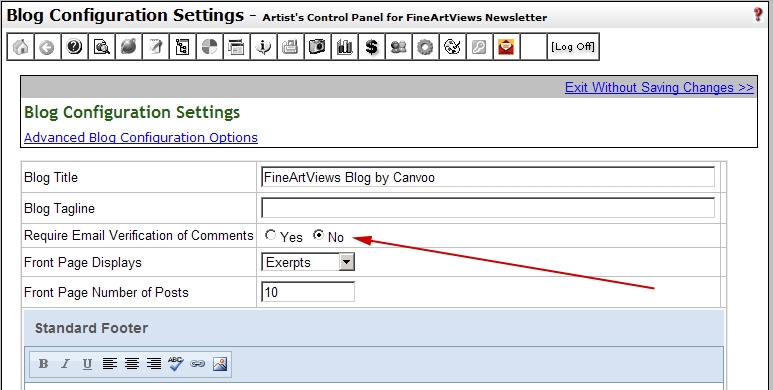Open the question mark help icon in toolbar
Screen dimensions: 773x390
tap(74, 47)
